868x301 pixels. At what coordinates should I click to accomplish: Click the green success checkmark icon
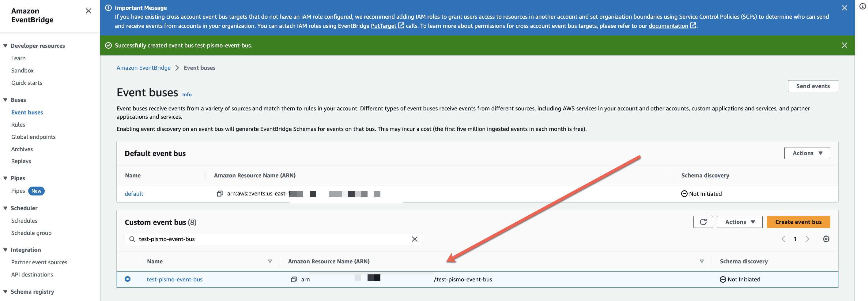[x=108, y=46]
